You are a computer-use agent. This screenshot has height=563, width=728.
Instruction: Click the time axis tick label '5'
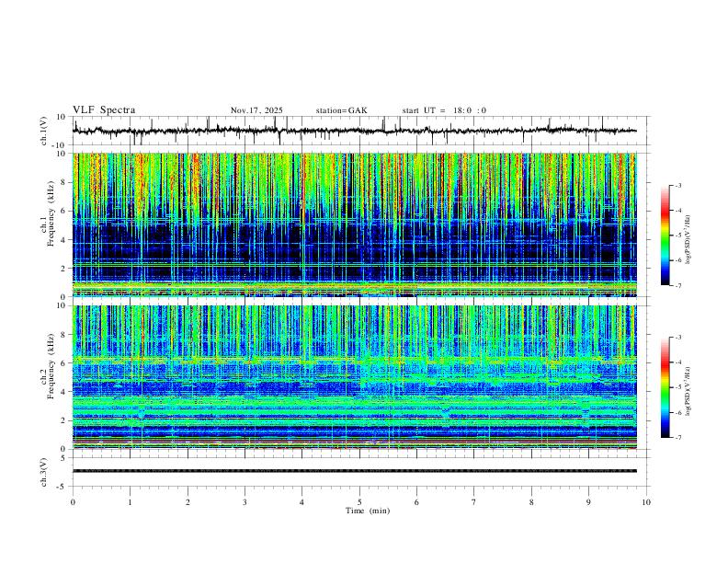point(359,502)
